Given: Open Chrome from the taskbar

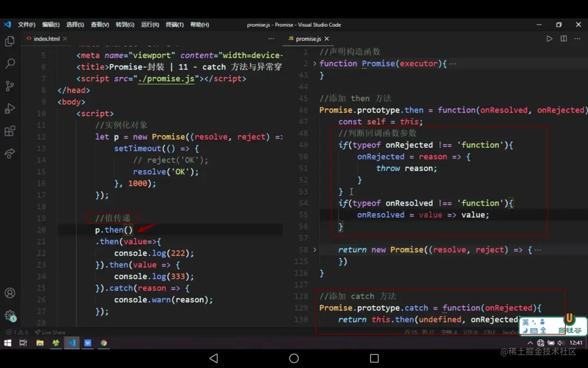Looking at the screenshot, I should click(103, 343).
